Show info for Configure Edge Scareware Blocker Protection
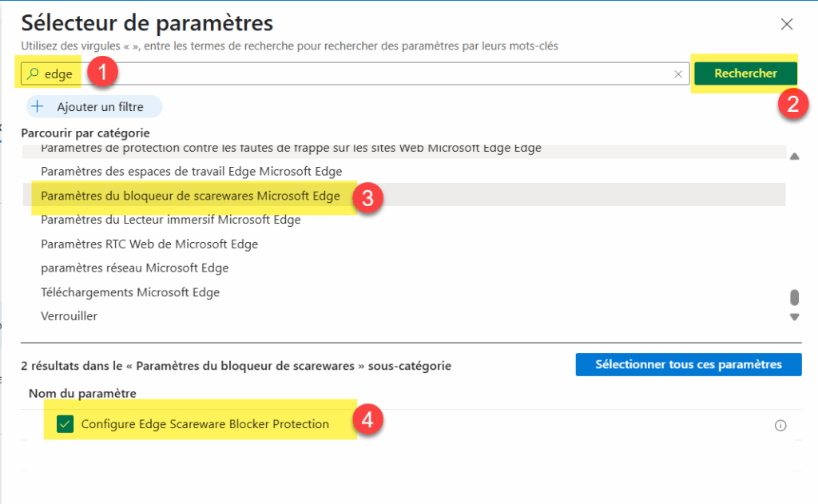The image size is (818, 504). 780,426
